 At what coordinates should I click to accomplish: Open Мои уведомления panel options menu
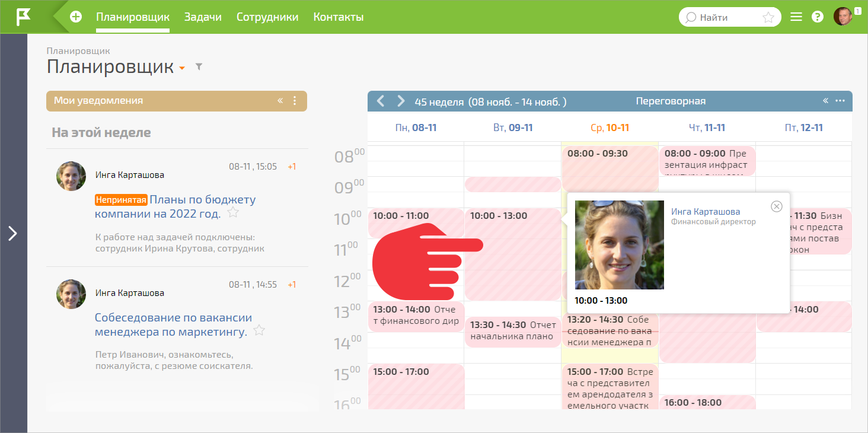pyautogui.click(x=295, y=101)
